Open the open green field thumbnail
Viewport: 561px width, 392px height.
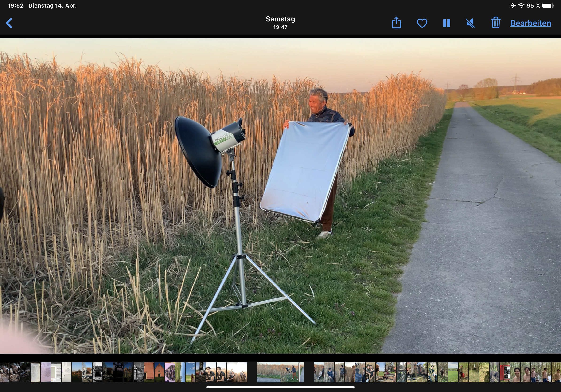[x=453, y=372]
